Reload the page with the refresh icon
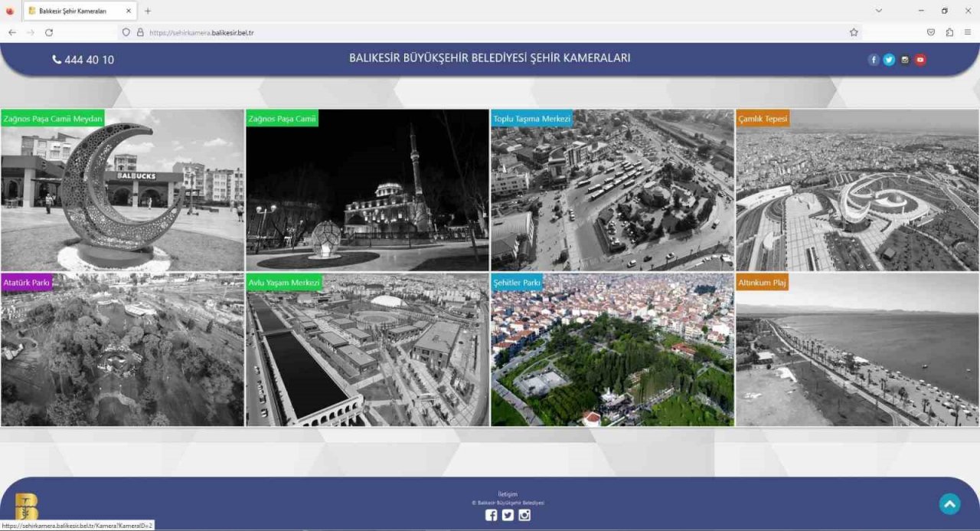980x531 pixels. tap(48, 33)
